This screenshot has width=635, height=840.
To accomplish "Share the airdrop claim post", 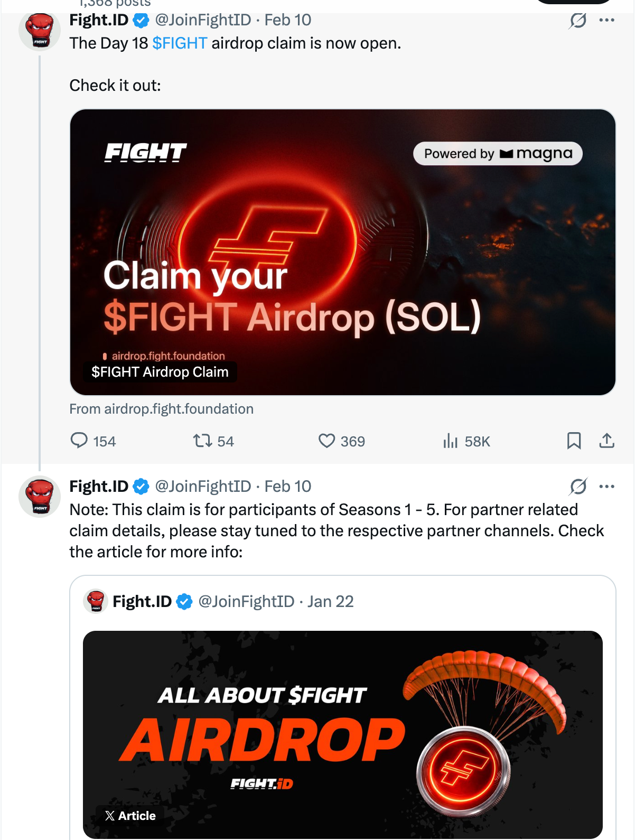I will 606,441.
